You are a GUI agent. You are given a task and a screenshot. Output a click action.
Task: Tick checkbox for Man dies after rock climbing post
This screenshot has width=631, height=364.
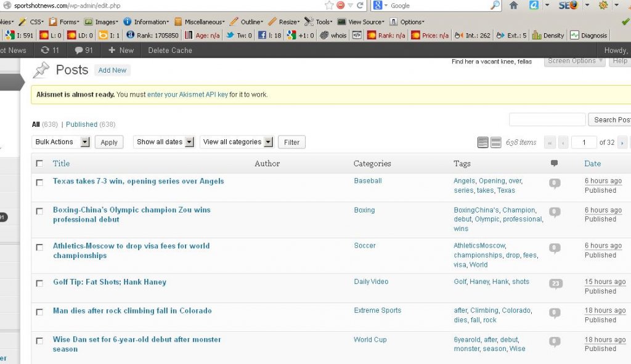(x=40, y=312)
